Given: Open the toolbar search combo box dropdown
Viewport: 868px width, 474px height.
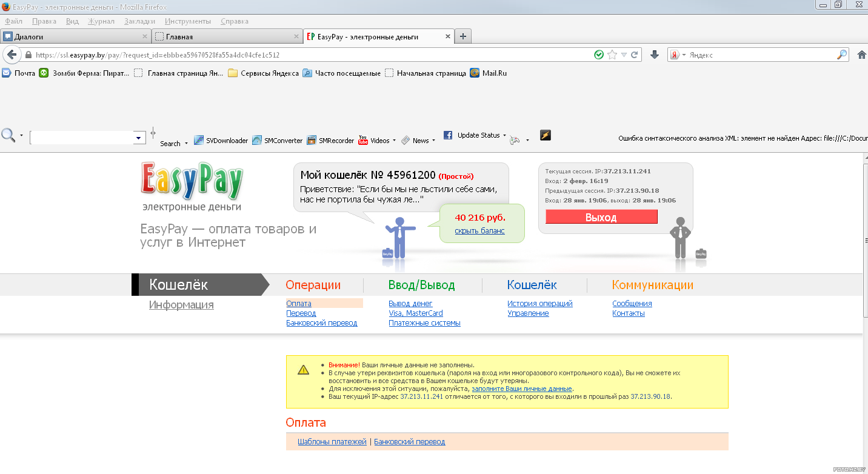Looking at the screenshot, I should [x=140, y=138].
